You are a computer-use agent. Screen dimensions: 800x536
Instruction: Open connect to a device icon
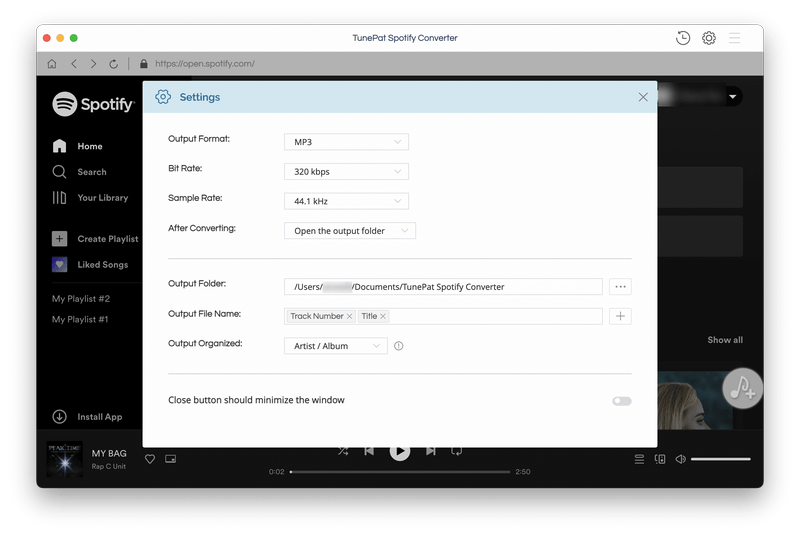[660, 459]
